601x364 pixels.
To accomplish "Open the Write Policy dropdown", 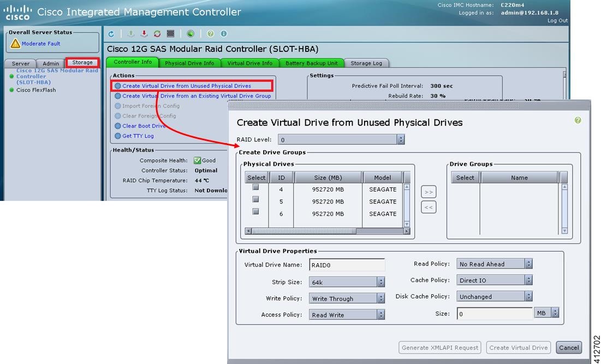I will pyautogui.click(x=347, y=299).
